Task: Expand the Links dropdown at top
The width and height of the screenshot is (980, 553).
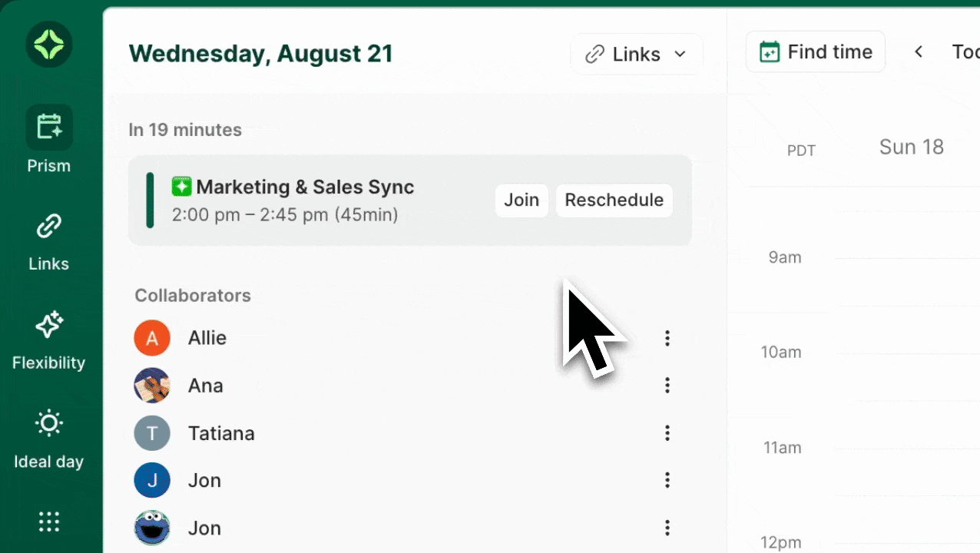Action: pyautogui.click(x=636, y=55)
